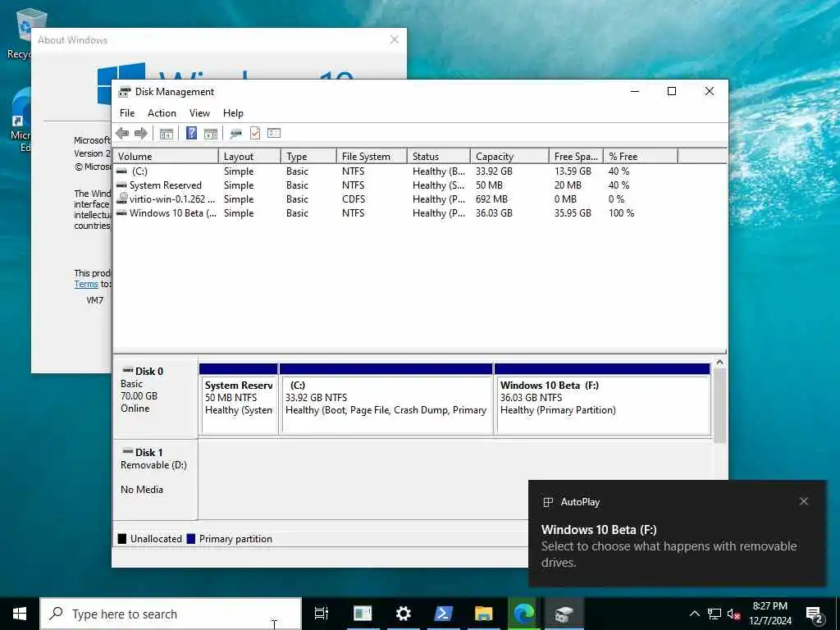Sort by File System column header
840x630 pixels.
372,157
